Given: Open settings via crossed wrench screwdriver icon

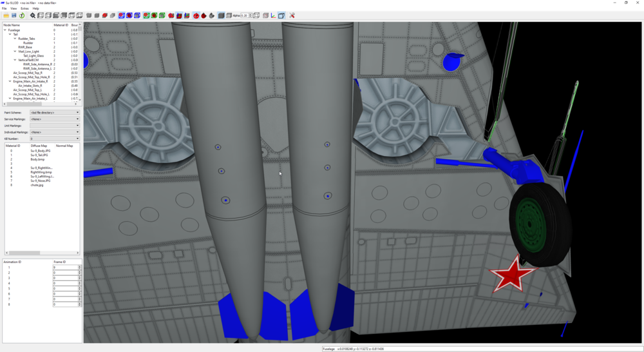Looking at the screenshot, I should (x=292, y=15).
